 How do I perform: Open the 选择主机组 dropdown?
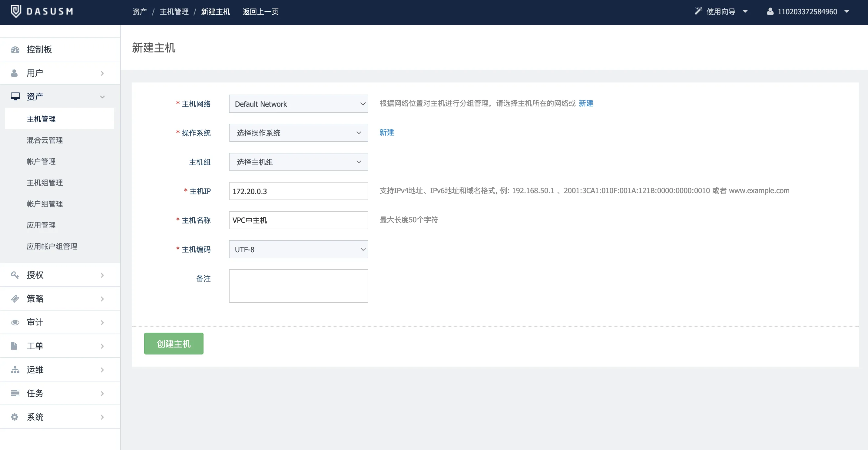click(x=298, y=162)
